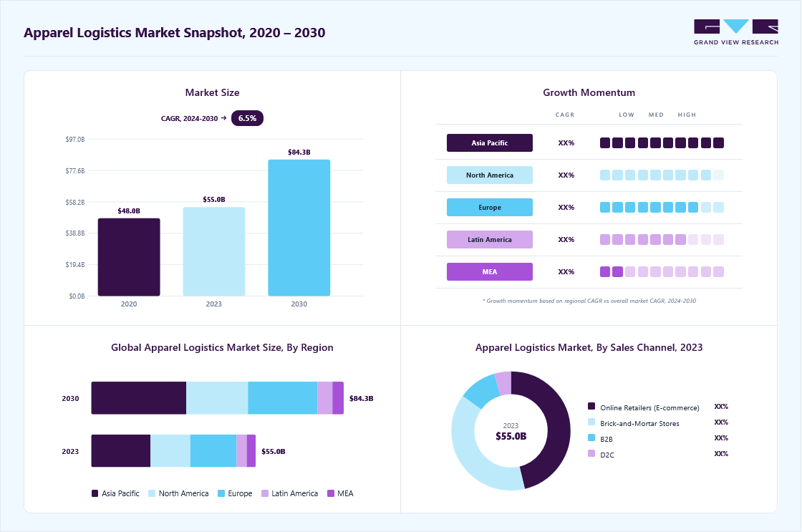
Task: Click the Europe region button
Action: [490, 207]
